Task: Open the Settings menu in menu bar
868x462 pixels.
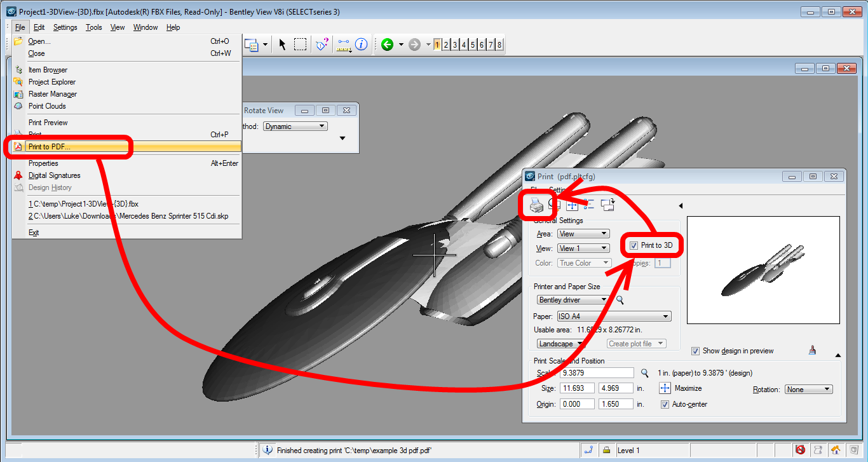Action: 65,27
